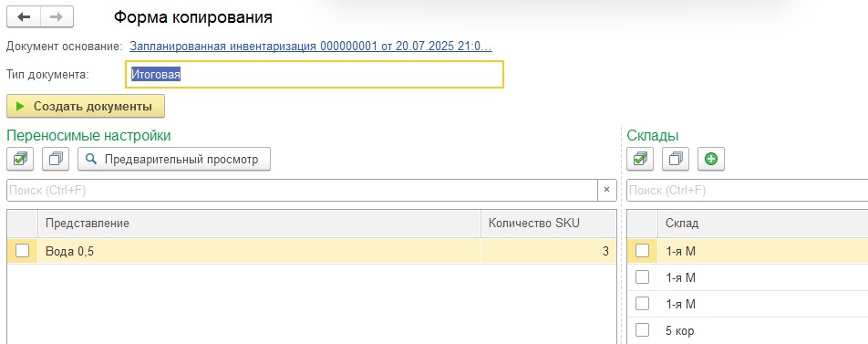868x344 pixels.
Task: Click in the Переносимые настройки search field
Action: point(303,190)
